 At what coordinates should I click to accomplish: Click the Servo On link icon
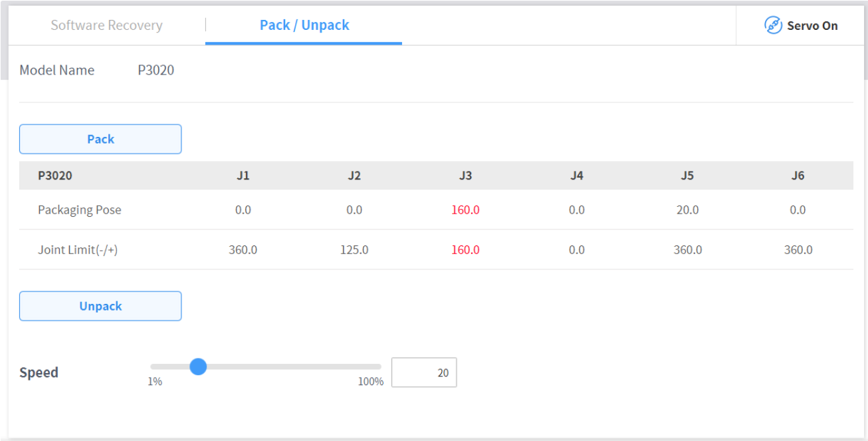coord(773,26)
